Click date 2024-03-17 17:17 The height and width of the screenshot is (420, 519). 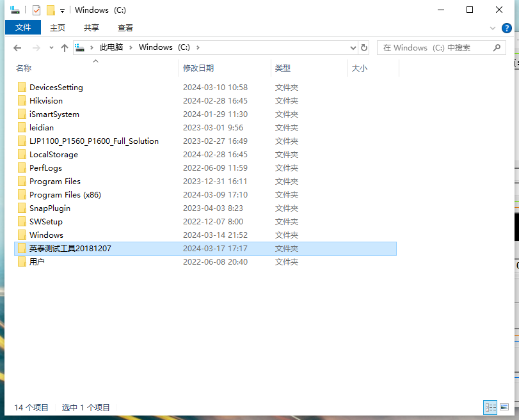click(215, 249)
